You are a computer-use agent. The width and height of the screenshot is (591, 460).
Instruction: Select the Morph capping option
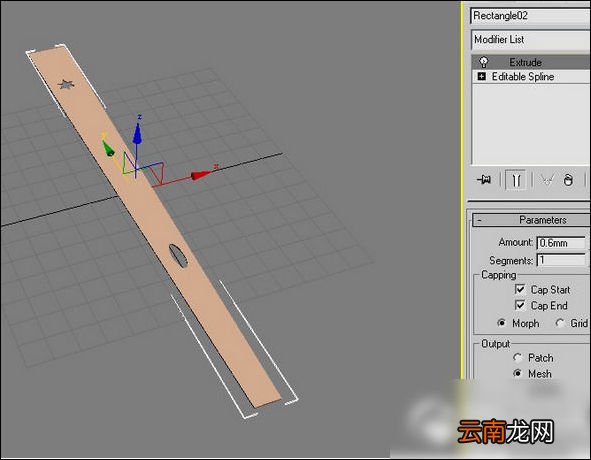coord(501,323)
